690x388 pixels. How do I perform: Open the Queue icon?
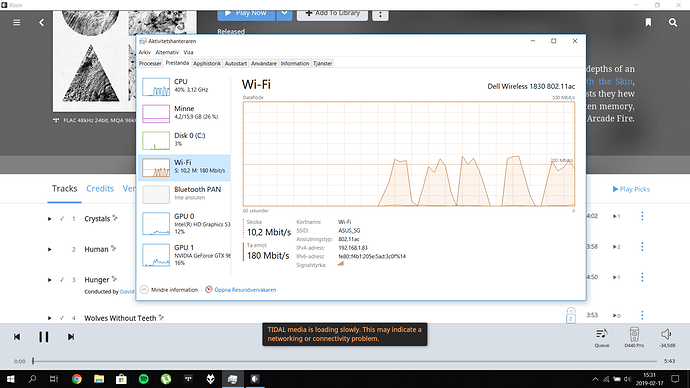coord(602,337)
